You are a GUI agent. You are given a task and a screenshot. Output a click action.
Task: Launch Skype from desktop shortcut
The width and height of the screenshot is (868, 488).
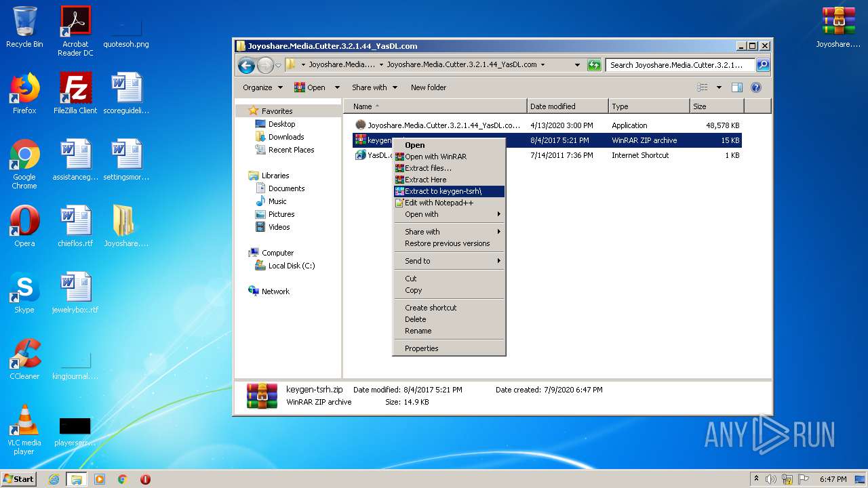pos(24,293)
